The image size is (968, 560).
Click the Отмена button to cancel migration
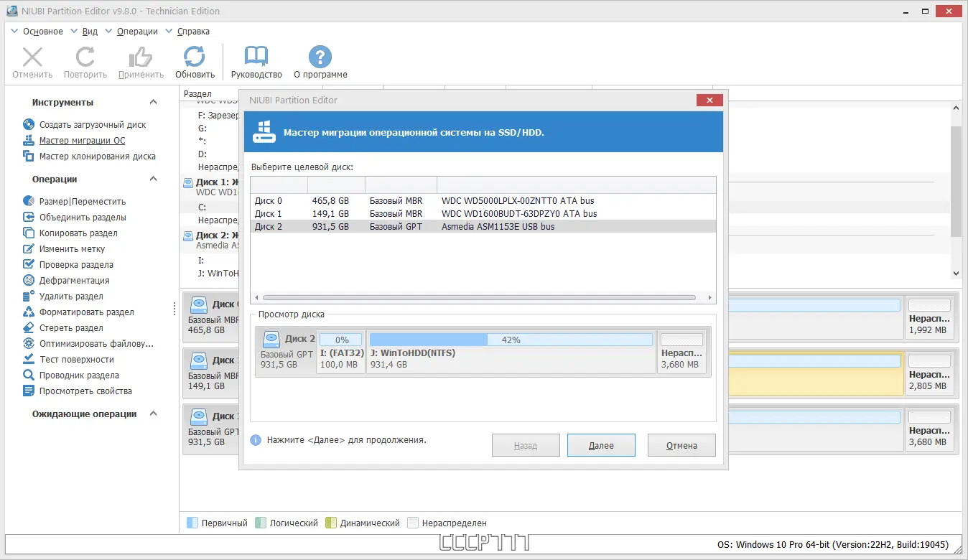click(x=681, y=445)
